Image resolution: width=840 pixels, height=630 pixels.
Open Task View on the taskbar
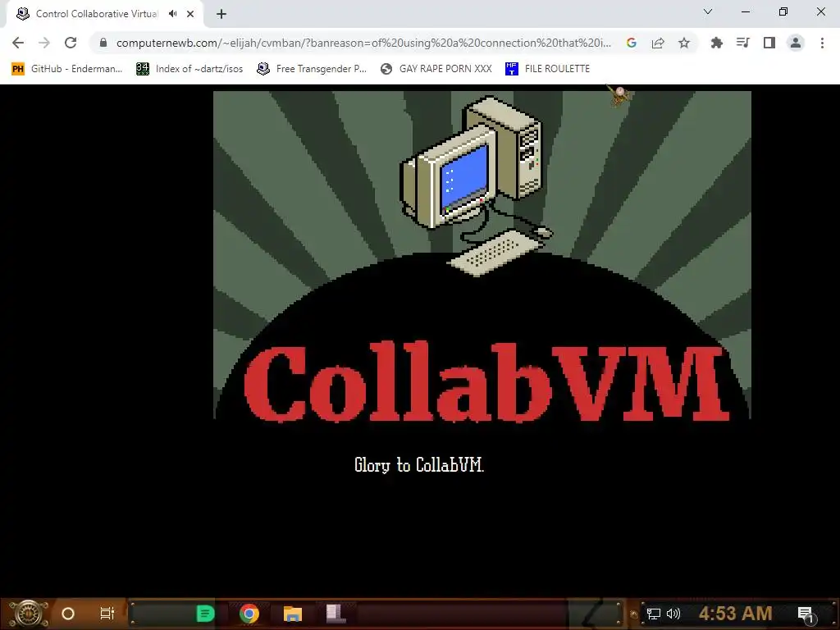click(x=107, y=614)
